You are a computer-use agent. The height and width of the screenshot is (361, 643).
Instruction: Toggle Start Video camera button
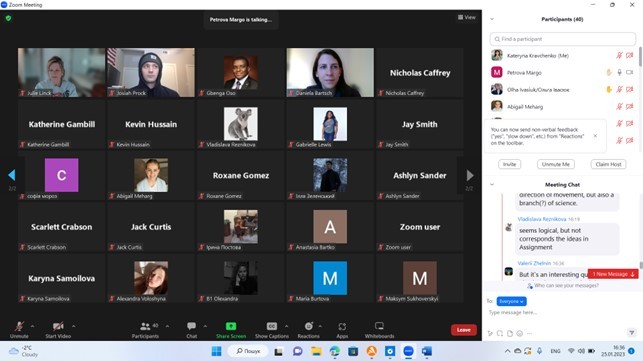(x=58, y=326)
